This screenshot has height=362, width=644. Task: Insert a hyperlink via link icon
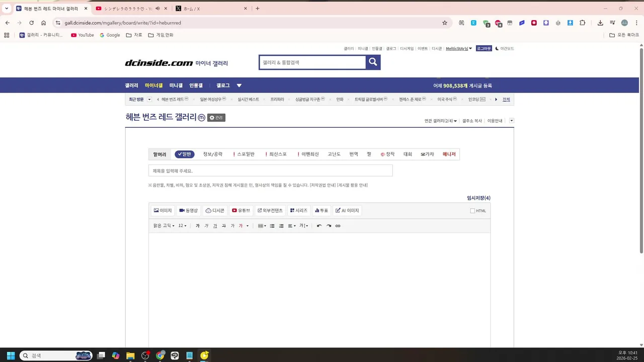point(338,226)
